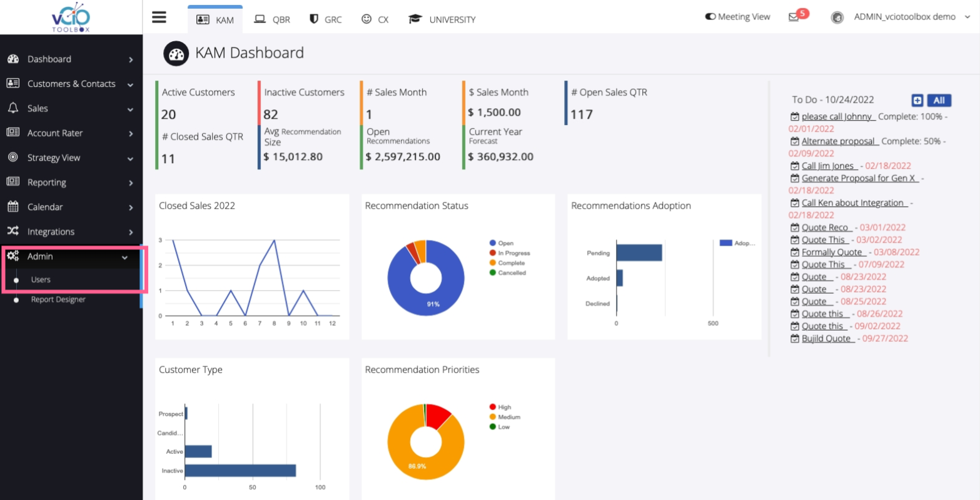Open the UNIVERSITY tab
The image size is (980, 500).
[442, 19]
